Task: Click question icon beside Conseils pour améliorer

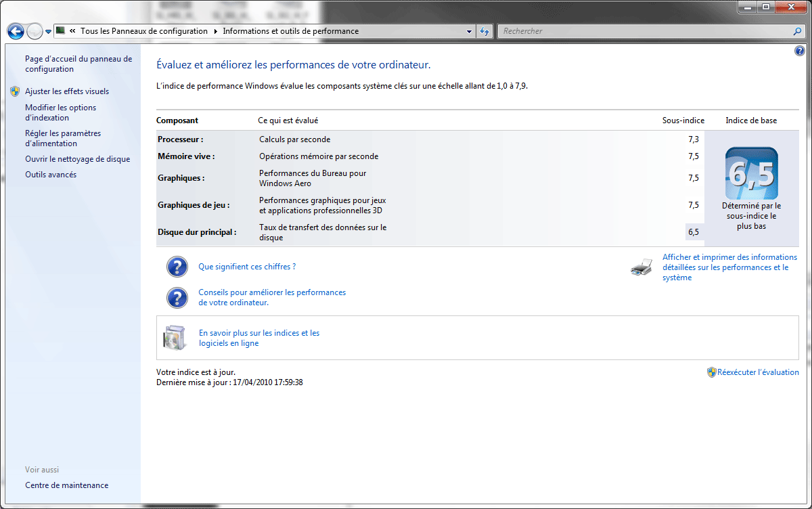Action: (177, 298)
